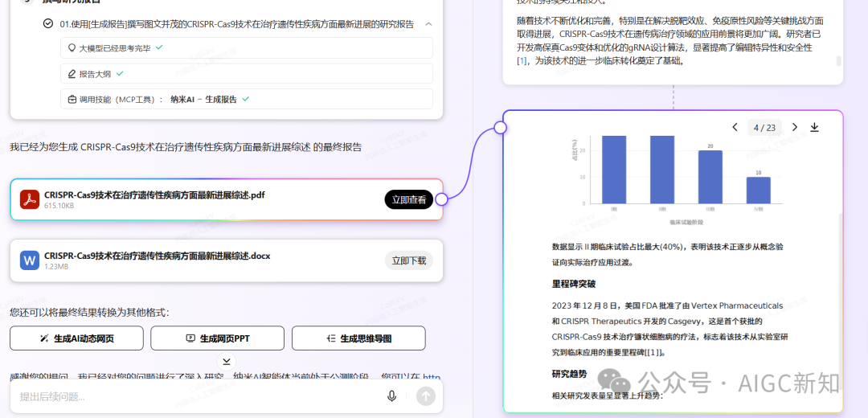
Task: Go to previous PDF page
Action: (735, 127)
